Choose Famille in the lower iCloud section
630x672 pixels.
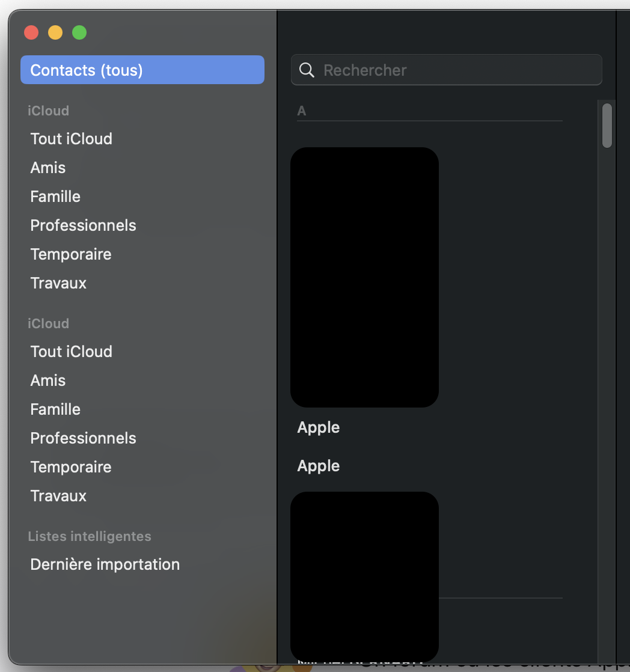click(x=55, y=409)
